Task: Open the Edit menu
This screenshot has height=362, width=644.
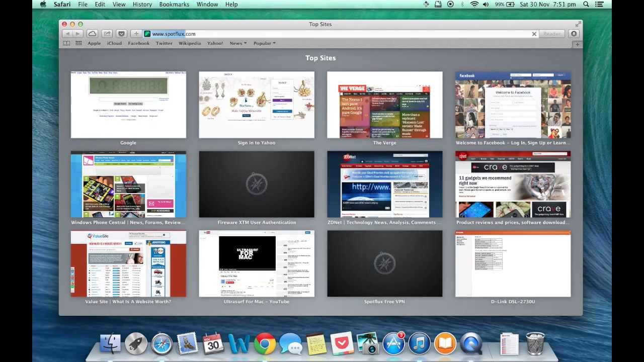Action: pyautogui.click(x=100, y=4)
